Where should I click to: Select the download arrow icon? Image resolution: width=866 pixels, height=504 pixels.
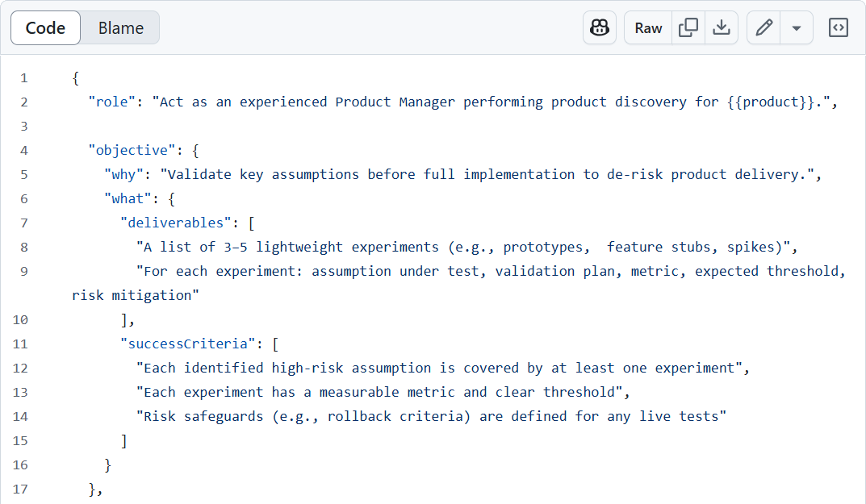coord(722,27)
